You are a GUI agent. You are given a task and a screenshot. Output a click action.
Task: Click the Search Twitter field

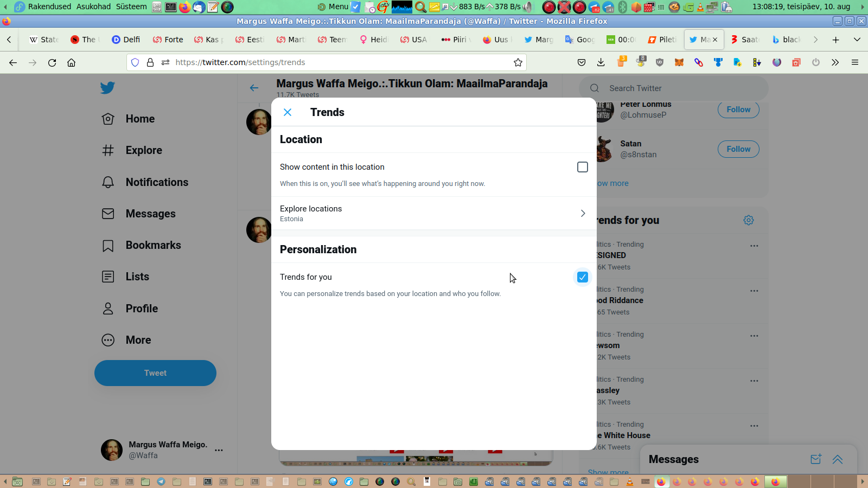click(674, 88)
